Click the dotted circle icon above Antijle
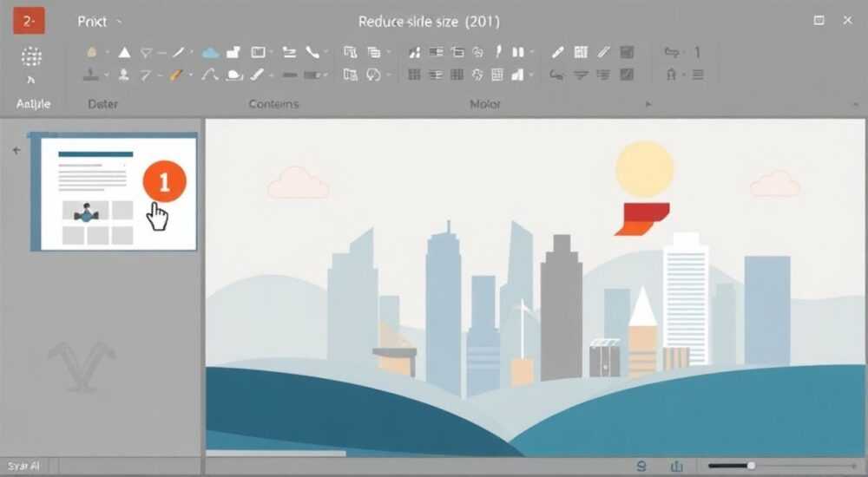The image size is (868, 477). tap(31, 56)
